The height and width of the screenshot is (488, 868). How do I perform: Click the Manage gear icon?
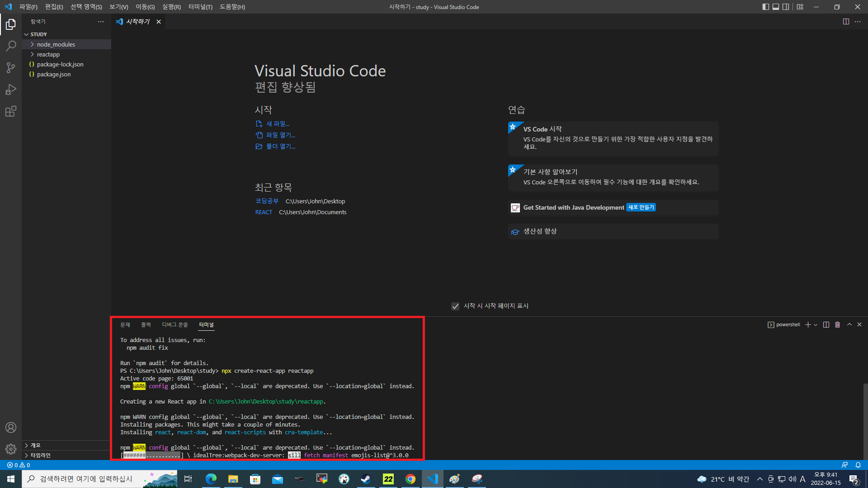tap(11, 449)
